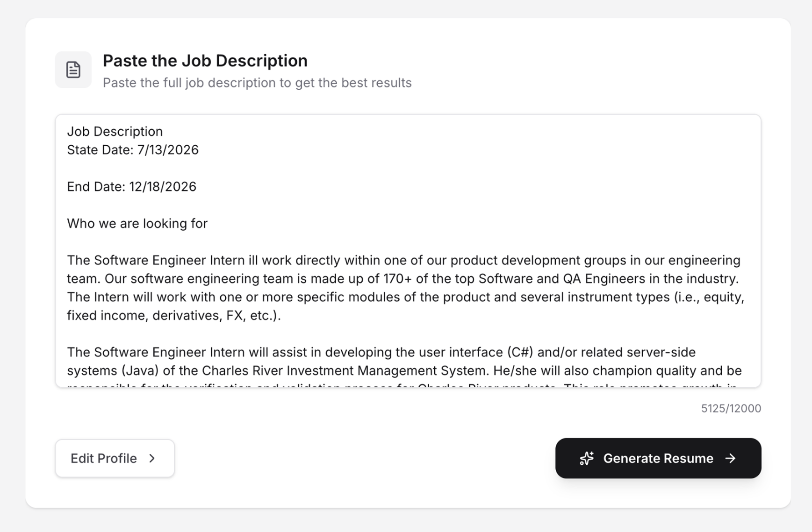Image resolution: width=812 pixels, height=532 pixels.
Task: Click the right arrow on Generate Resume
Action: click(x=730, y=458)
